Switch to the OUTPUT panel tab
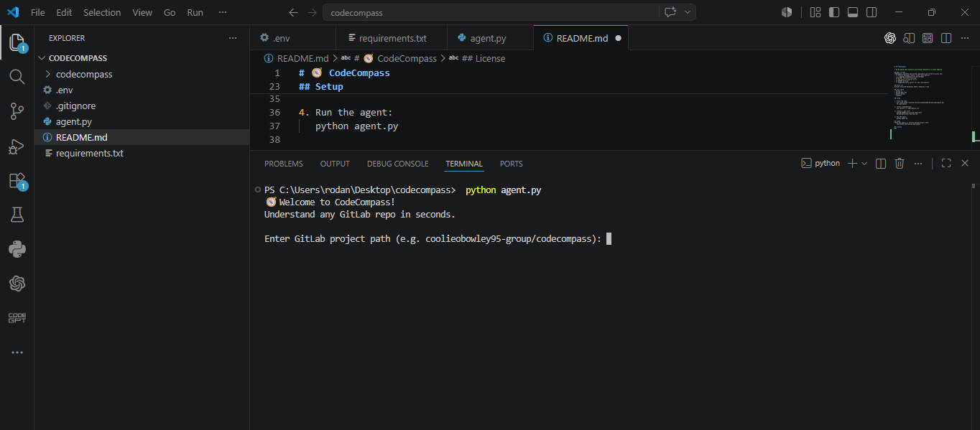Image resolution: width=980 pixels, height=430 pixels. 335,164
